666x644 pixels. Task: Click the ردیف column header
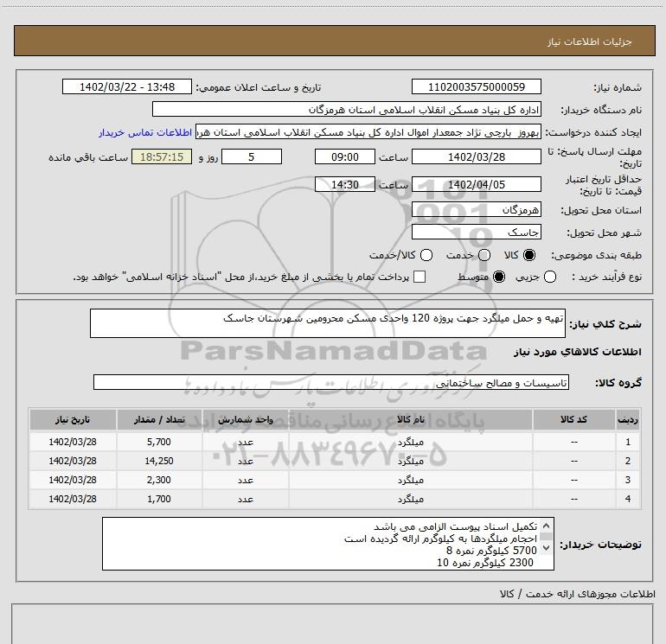tap(628, 419)
